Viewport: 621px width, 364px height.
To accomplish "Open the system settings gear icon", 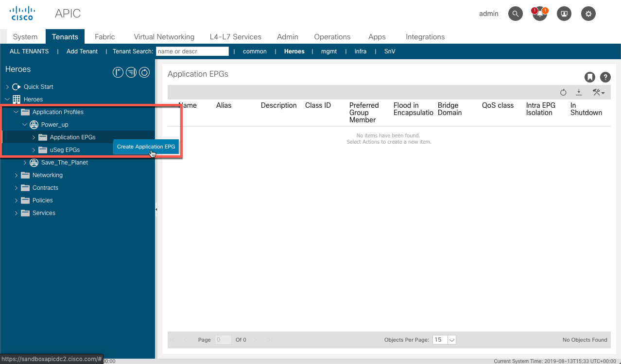I will tap(588, 14).
